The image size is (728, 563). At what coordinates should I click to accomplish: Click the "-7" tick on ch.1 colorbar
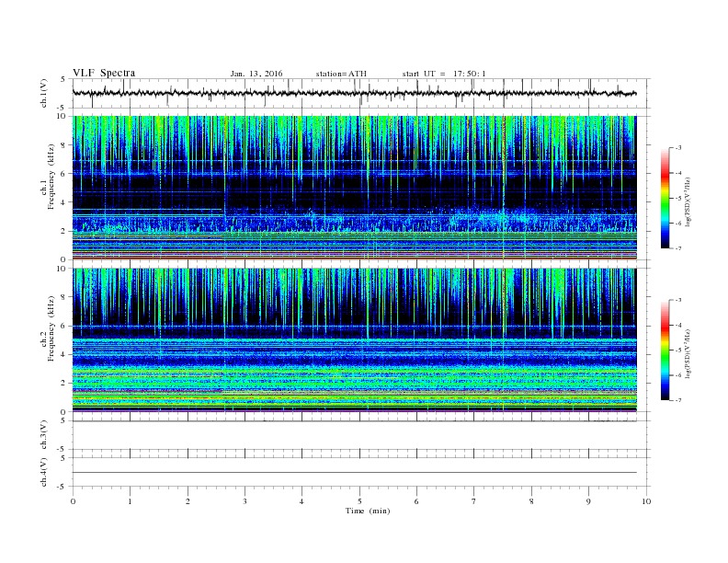coord(678,248)
